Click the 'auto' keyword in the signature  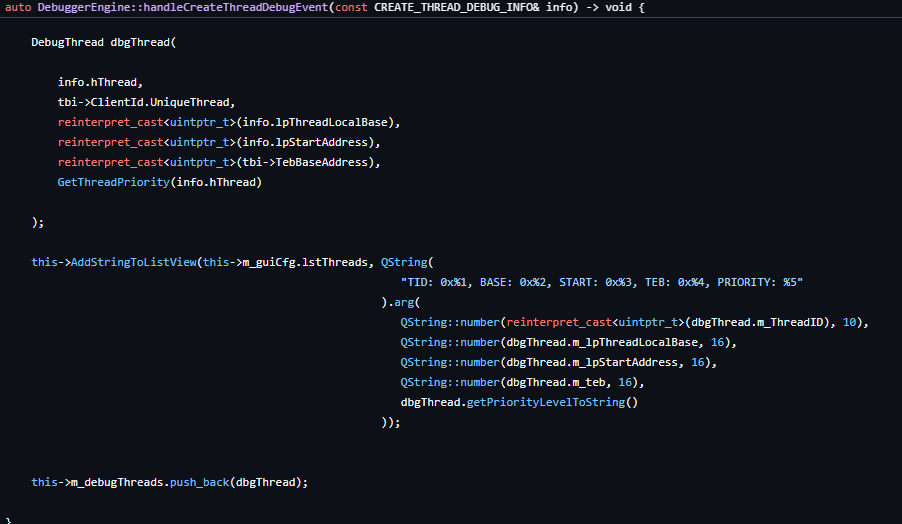click(18, 7)
